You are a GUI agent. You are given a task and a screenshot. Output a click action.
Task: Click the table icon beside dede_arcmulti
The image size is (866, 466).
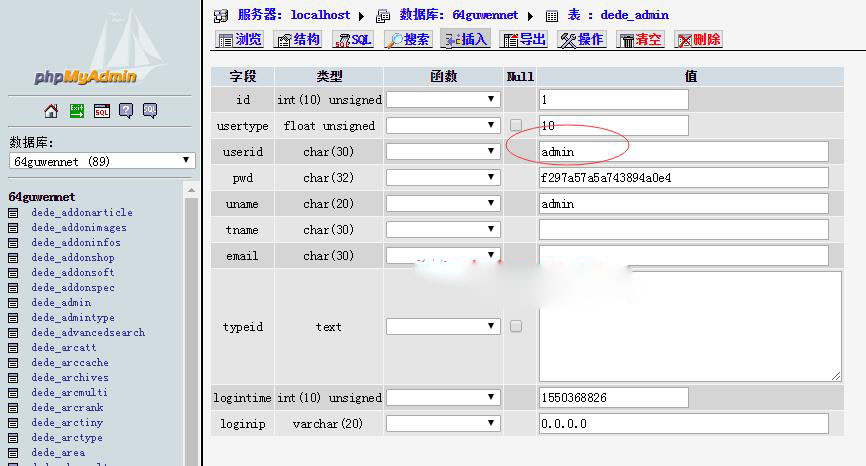pyautogui.click(x=13, y=393)
